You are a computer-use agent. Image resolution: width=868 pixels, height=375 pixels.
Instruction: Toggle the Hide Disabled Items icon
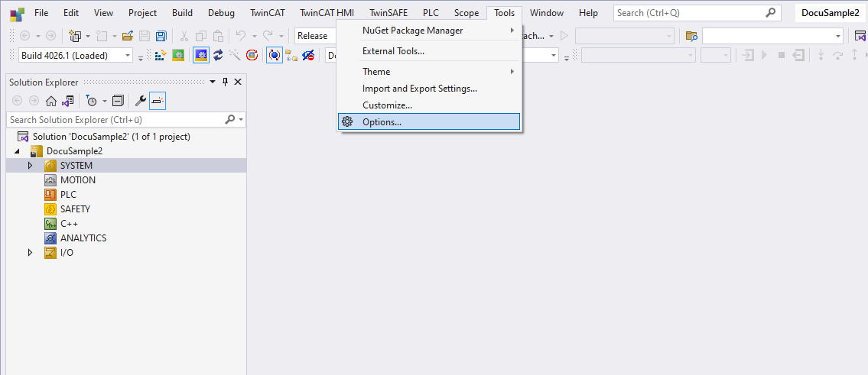[308, 55]
